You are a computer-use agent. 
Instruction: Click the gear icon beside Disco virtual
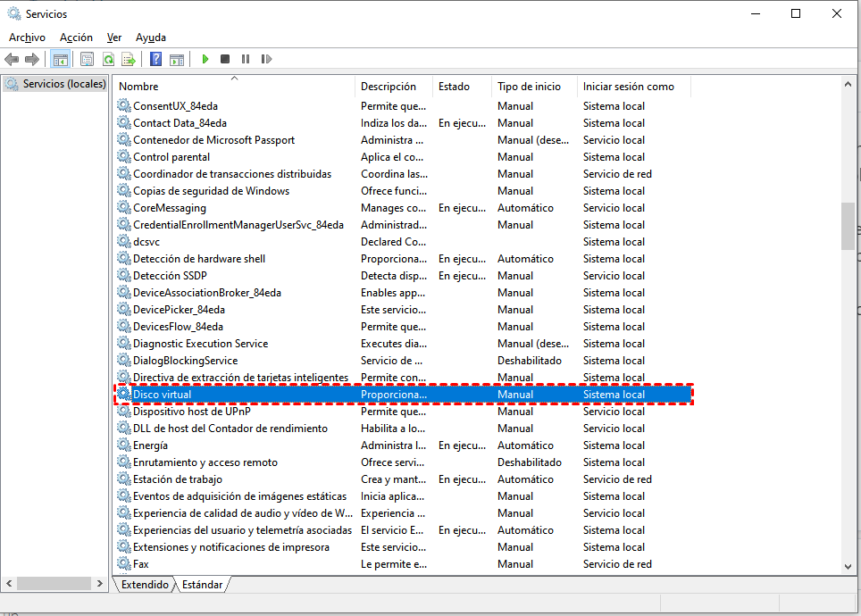click(x=124, y=395)
